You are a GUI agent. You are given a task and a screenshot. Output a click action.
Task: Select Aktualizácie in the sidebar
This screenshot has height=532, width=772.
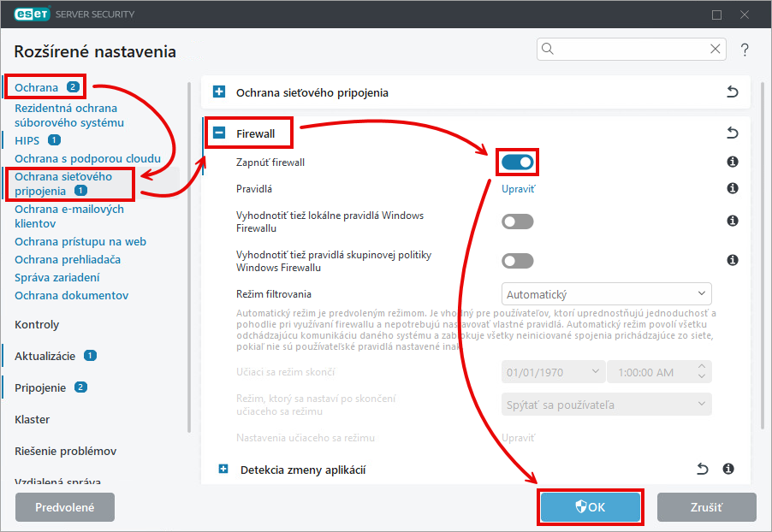point(45,356)
